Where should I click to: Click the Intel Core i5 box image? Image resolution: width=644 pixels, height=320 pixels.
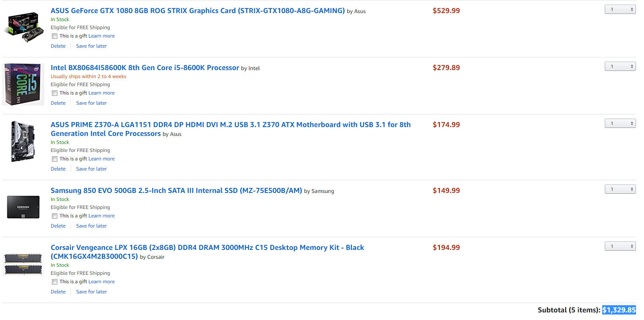tap(23, 84)
